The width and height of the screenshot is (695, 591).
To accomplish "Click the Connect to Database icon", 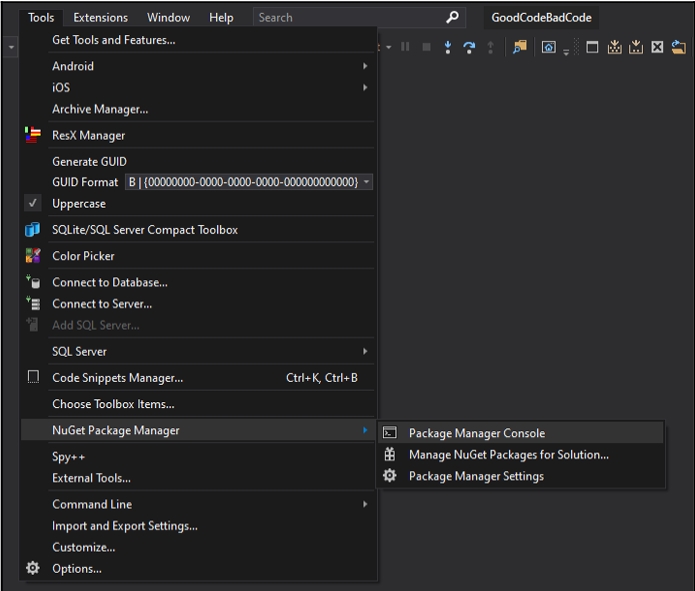I will tap(33, 283).
